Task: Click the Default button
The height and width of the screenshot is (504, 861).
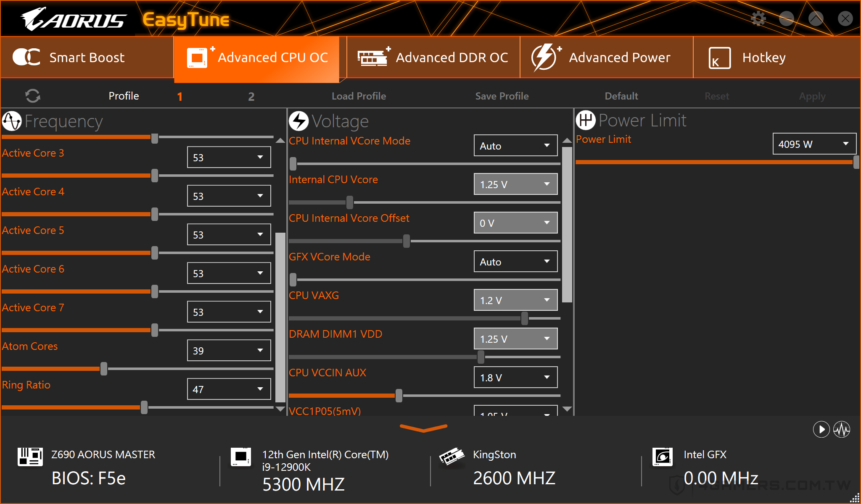Action: click(x=621, y=96)
